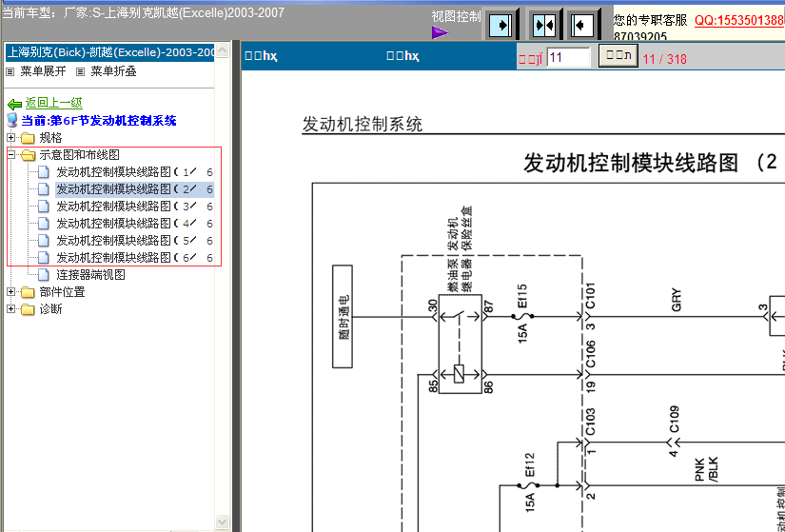
Task: Open 发动机控制模块线路图 (6/6) tree item
Action: (x=134, y=258)
